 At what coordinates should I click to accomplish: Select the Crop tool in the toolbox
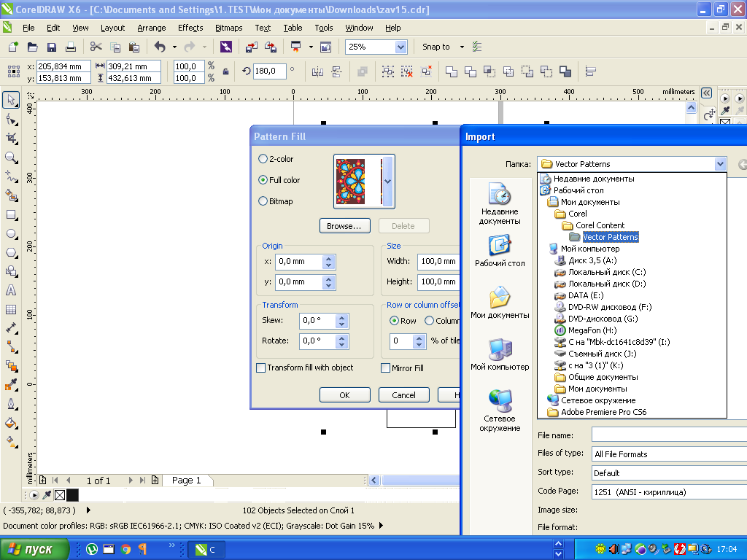(x=11, y=139)
